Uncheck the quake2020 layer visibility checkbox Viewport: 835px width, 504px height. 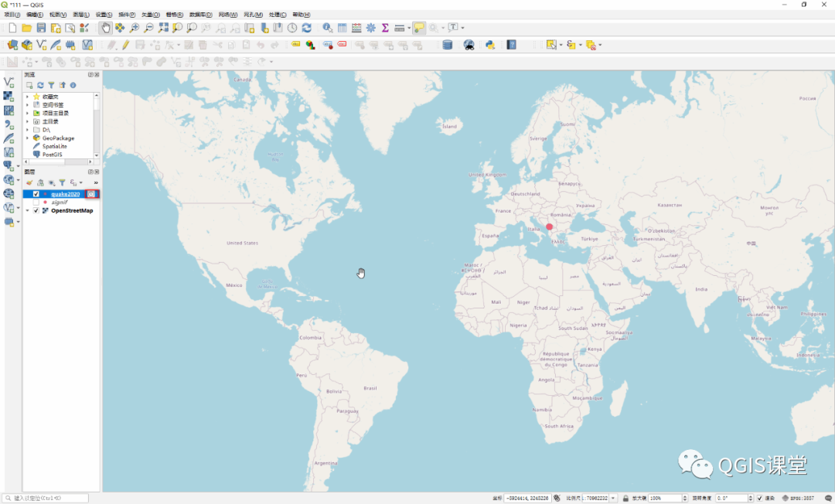point(36,194)
